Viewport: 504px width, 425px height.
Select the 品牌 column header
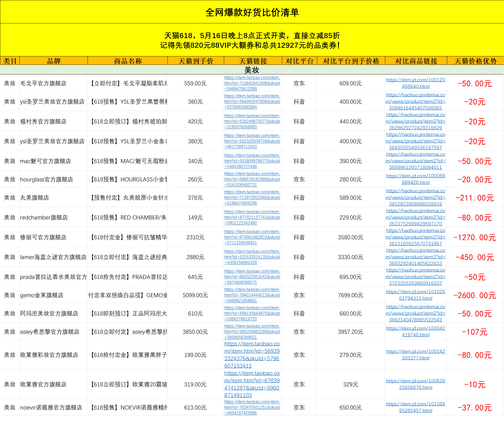pyautogui.click(x=54, y=61)
